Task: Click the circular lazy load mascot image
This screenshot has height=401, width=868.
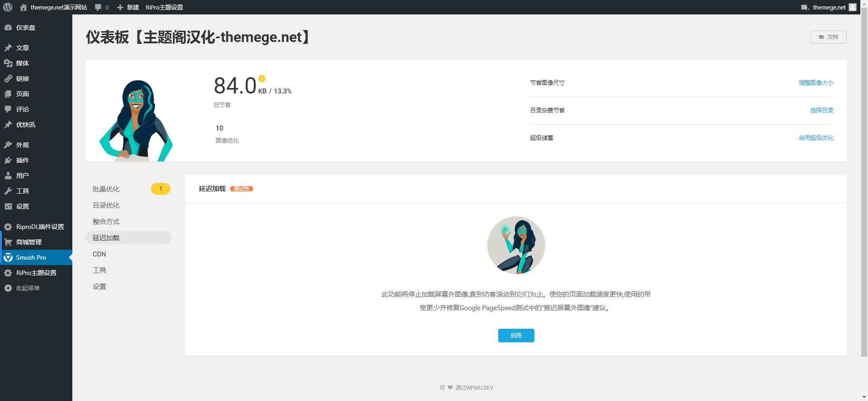Action: click(x=516, y=245)
